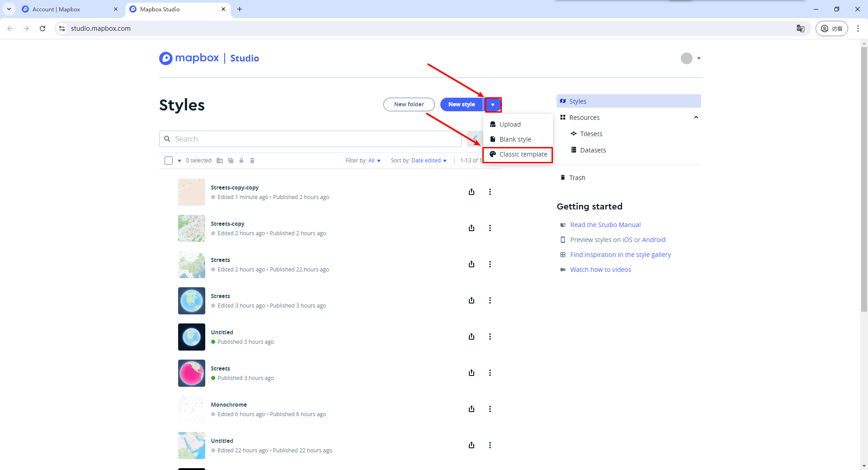868x470 pixels.
Task: Open Styles in the sidebar
Action: (629, 101)
